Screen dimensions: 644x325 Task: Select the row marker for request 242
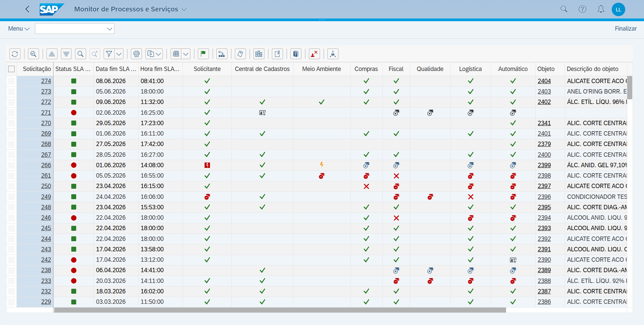[12, 260]
